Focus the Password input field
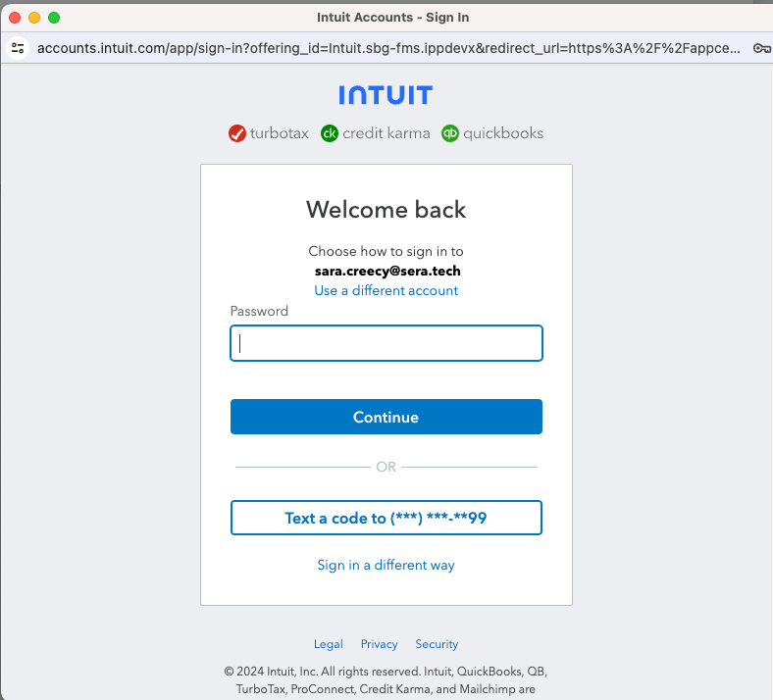This screenshot has height=700, width=773. coord(386,343)
